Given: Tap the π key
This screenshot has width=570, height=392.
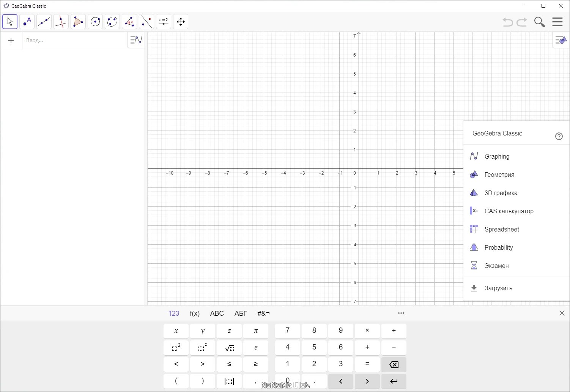Looking at the screenshot, I should 256,331.
